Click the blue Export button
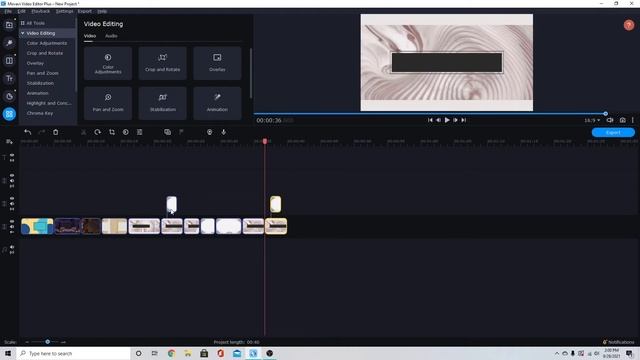The height and width of the screenshot is (360, 640). point(613,132)
